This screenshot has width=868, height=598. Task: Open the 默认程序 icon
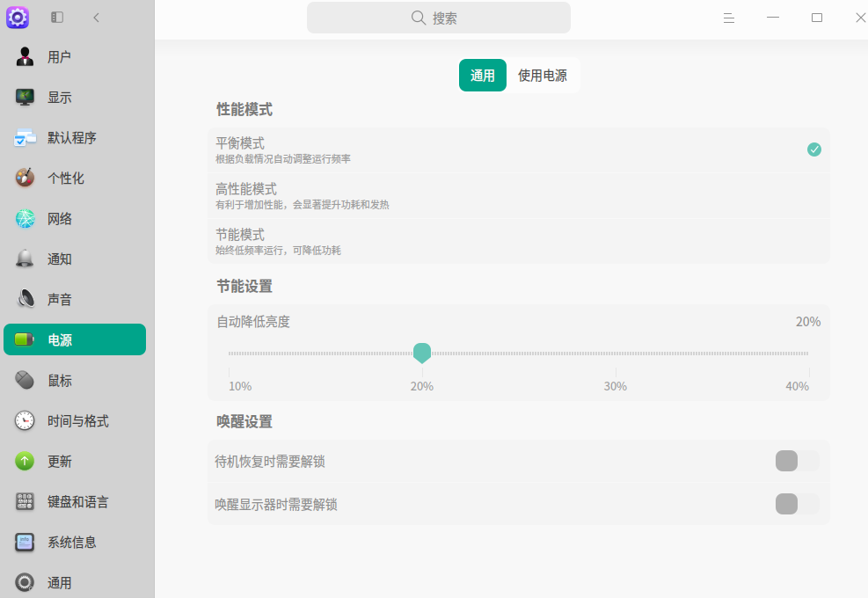tap(25, 138)
